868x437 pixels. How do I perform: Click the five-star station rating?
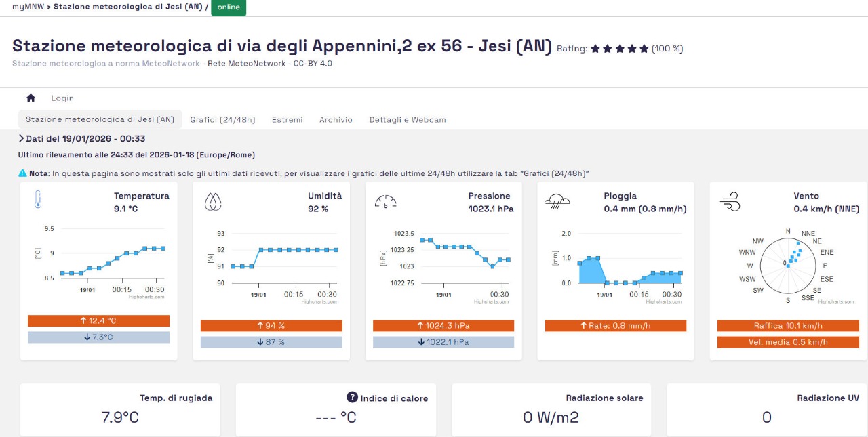[x=620, y=49]
